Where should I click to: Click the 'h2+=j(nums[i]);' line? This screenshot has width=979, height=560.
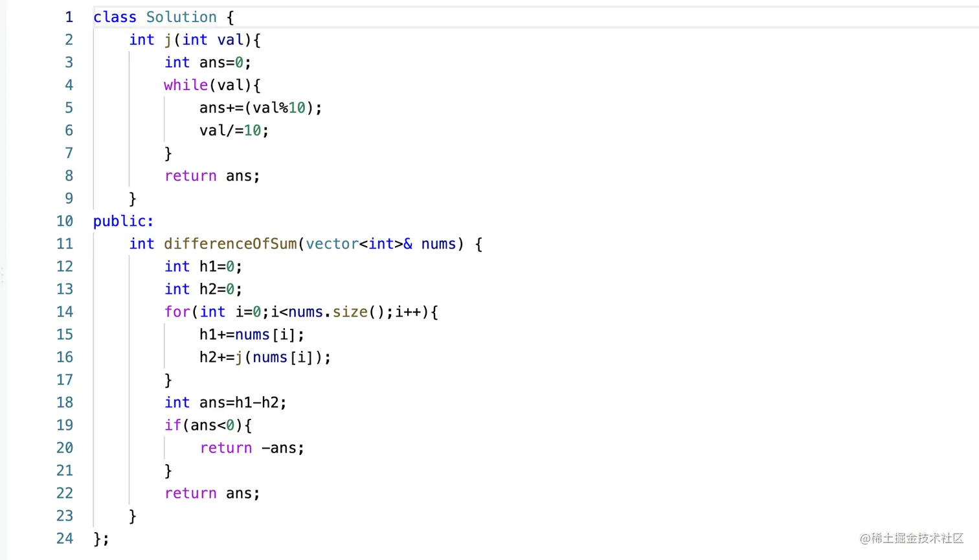point(265,357)
